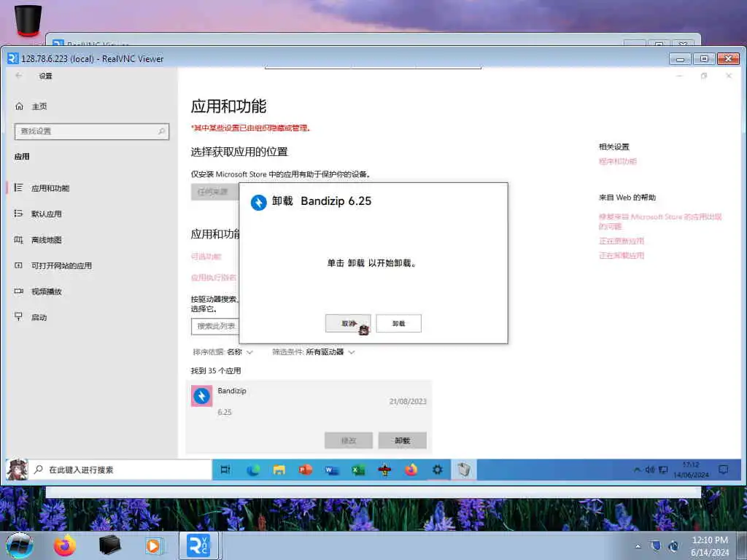747x560 pixels.
Task: Show hidden tray icons on the remote taskbar
Action: (637, 470)
